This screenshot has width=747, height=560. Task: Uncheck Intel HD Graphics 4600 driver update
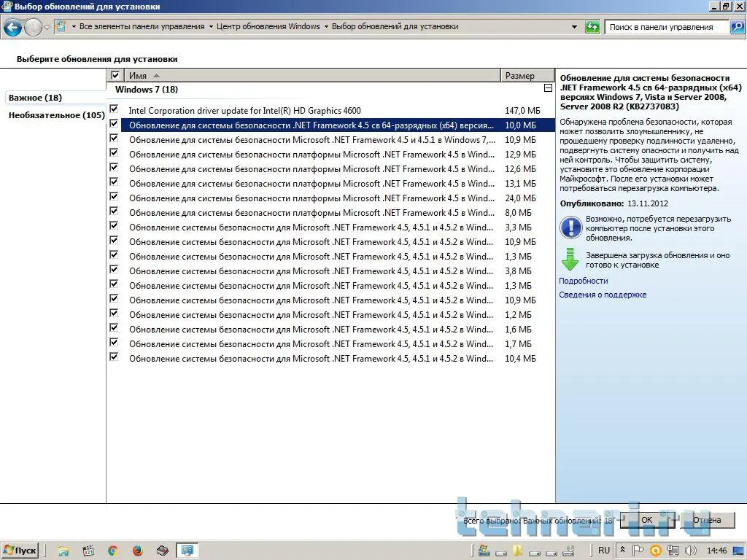[114, 109]
